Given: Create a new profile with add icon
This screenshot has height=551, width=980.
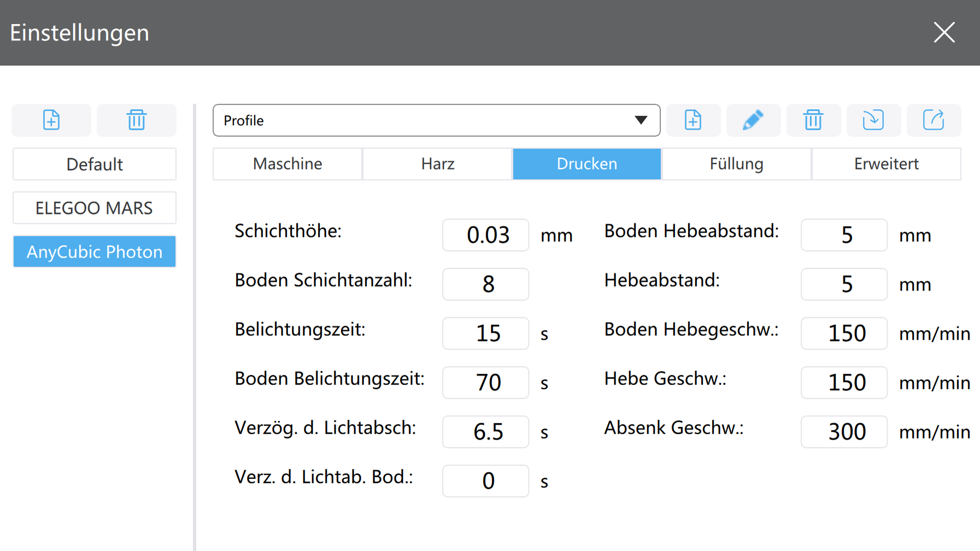Looking at the screenshot, I should pos(693,120).
